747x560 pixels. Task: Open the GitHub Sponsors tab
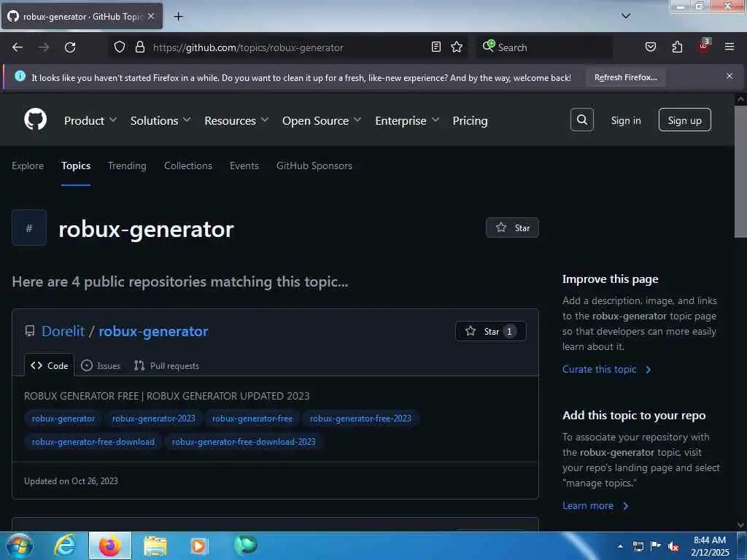pyautogui.click(x=314, y=166)
